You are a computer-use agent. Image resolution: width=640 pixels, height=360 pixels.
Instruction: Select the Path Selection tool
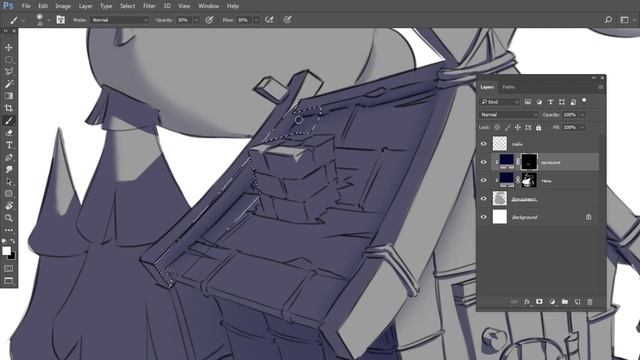tap(9, 182)
